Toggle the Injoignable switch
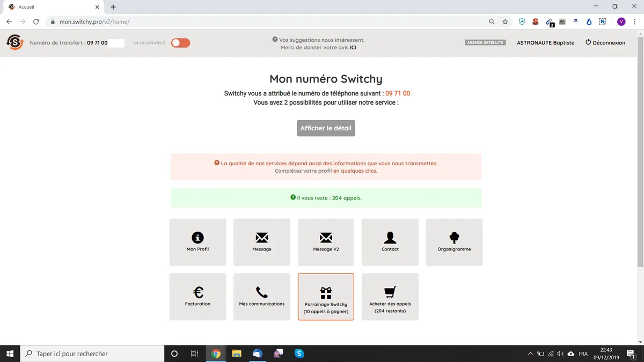644x362 pixels. tap(180, 43)
